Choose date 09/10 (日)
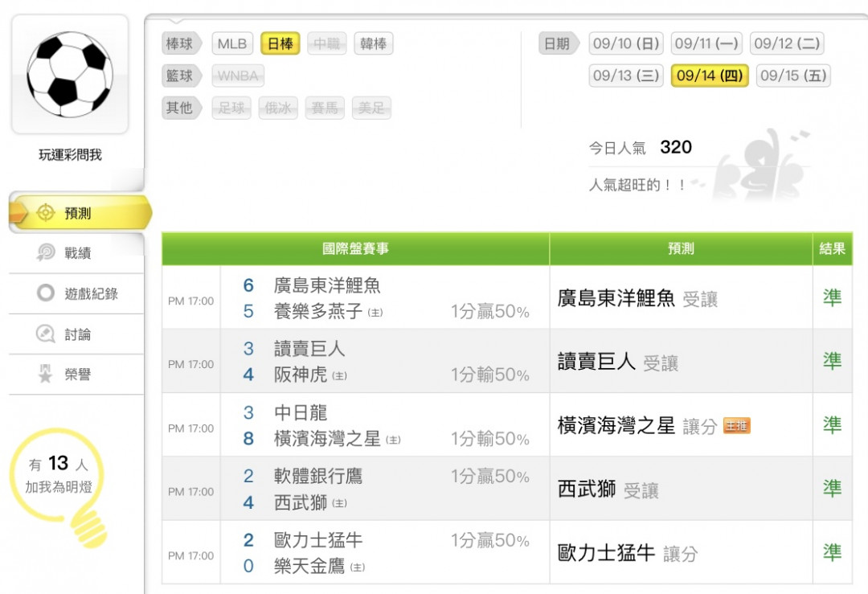The width and height of the screenshot is (868, 594). [626, 43]
